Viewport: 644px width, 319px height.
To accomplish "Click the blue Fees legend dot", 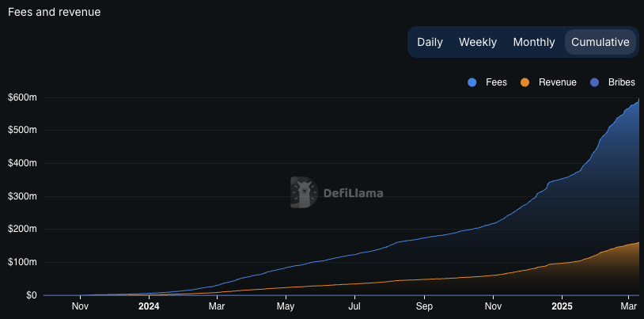I will tap(472, 82).
